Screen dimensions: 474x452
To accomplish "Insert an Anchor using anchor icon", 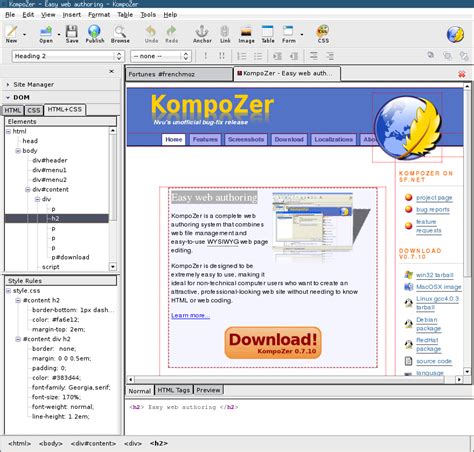I will point(202,34).
